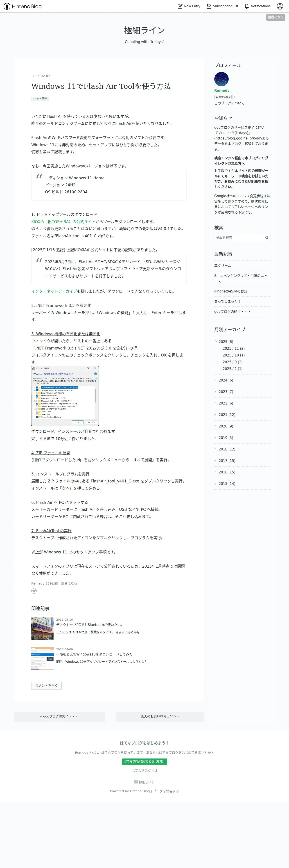The width and height of the screenshot is (289, 868).
Task: Expand the 2019 (5) archive arrow
Action: (x=216, y=437)
